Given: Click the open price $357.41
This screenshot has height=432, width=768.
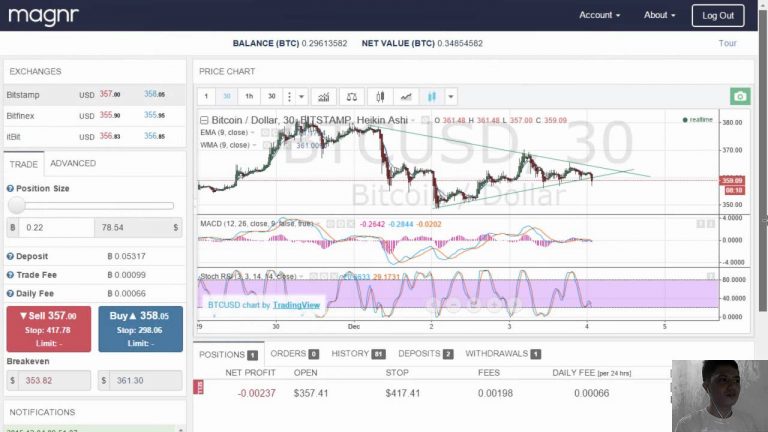Looking at the screenshot, I should point(311,393).
